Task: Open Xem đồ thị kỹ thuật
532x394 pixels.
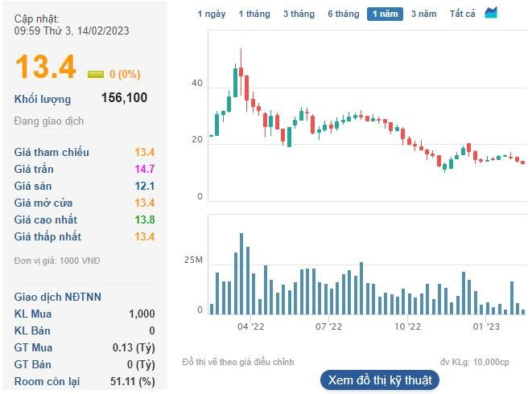Action: (379, 380)
